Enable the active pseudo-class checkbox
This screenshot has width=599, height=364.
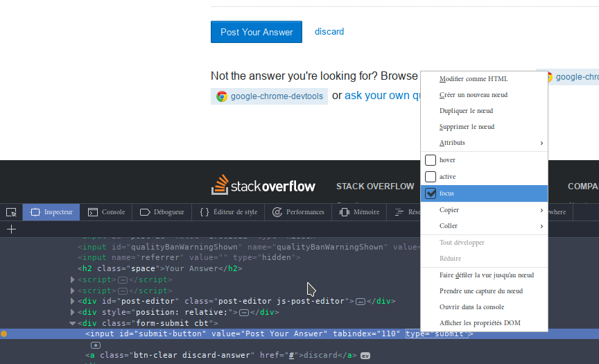[431, 177]
